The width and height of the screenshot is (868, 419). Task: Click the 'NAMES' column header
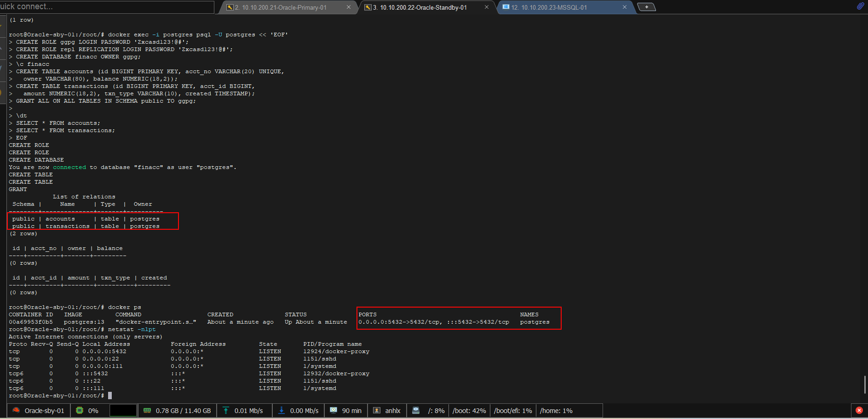pos(529,314)
